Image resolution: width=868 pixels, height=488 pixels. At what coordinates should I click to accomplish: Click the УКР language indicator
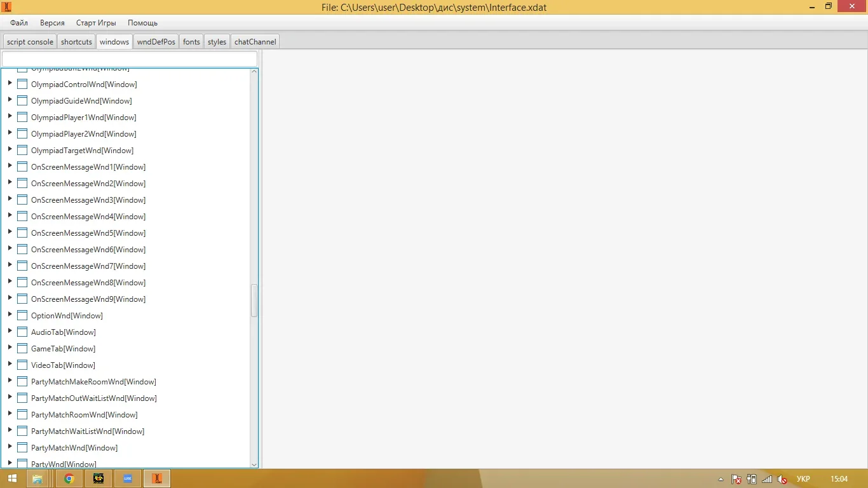(803, 478)
